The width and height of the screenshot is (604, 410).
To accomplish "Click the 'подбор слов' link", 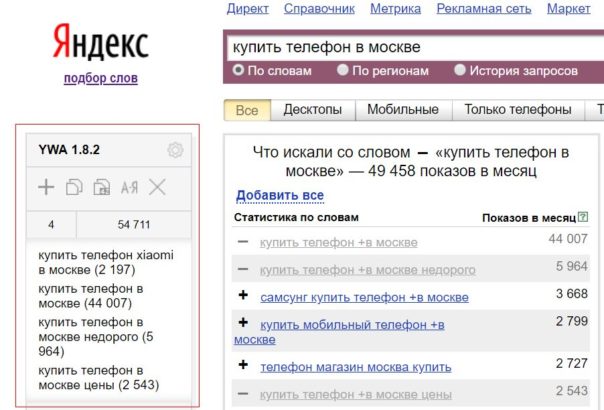I will (x=101, y=78).
